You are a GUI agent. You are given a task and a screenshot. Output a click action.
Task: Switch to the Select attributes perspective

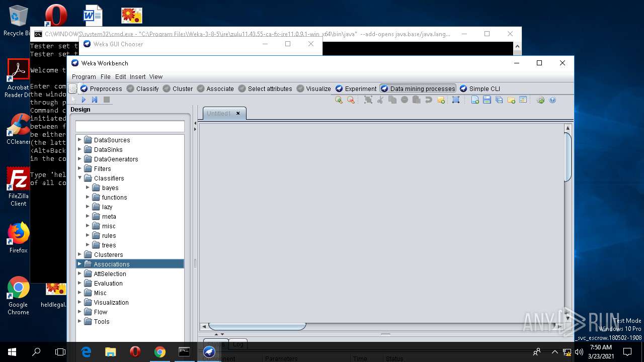(x=265, y=88)
